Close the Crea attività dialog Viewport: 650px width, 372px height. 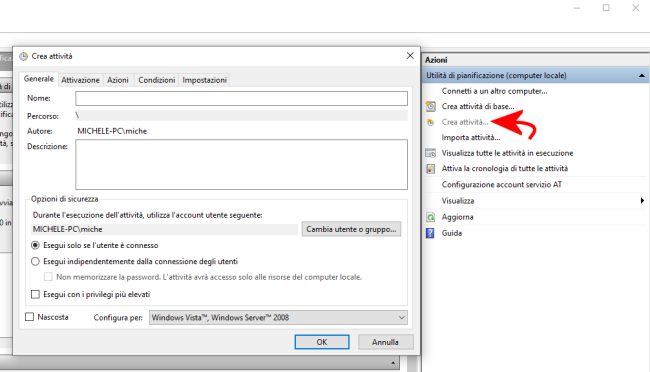(x=410, y=56)
